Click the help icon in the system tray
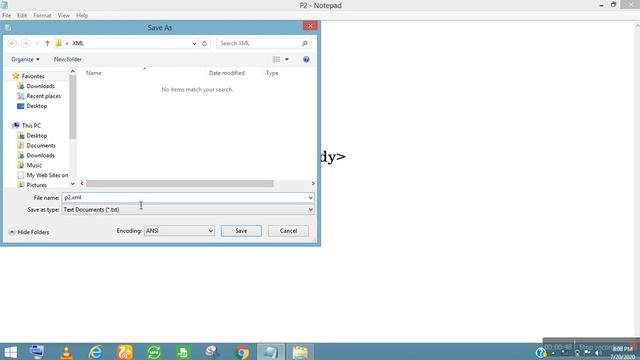 [x=541, y=353]
